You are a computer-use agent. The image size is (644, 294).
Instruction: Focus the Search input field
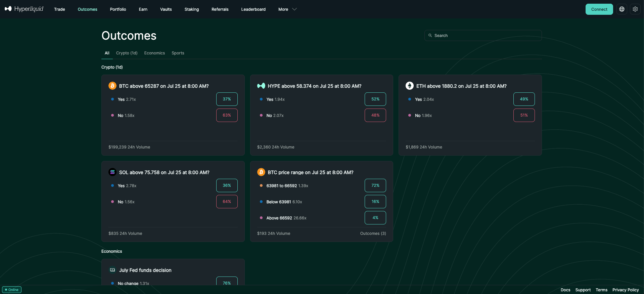pyautogui.click(x=483, y=35)
